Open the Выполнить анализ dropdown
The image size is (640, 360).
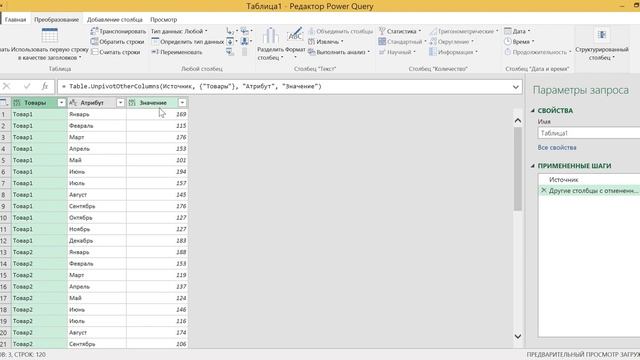pyautogui.click(x=339, y=52)
